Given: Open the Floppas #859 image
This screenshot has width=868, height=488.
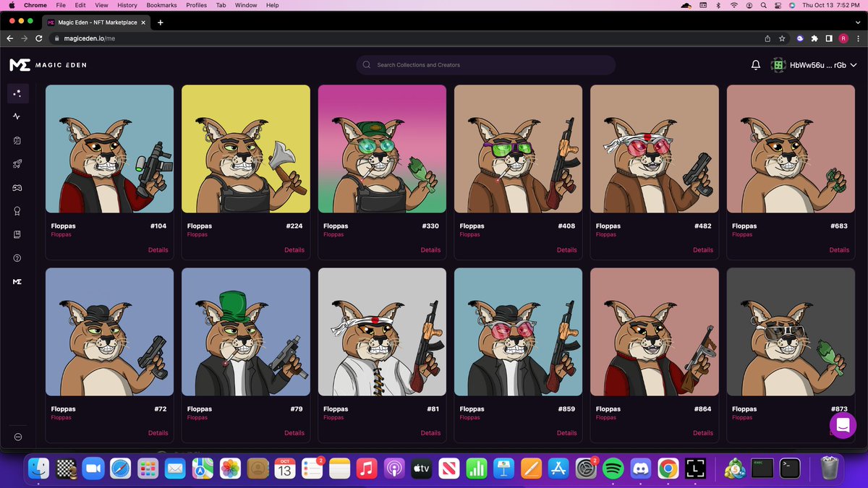Looking at the screenshot, I should tap(519, 332).
